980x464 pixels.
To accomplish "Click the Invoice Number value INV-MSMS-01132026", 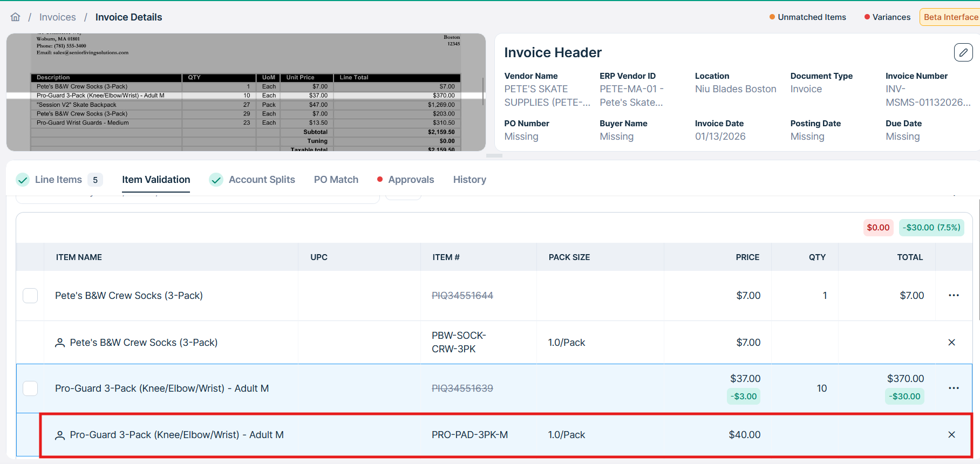I will 928,95.
